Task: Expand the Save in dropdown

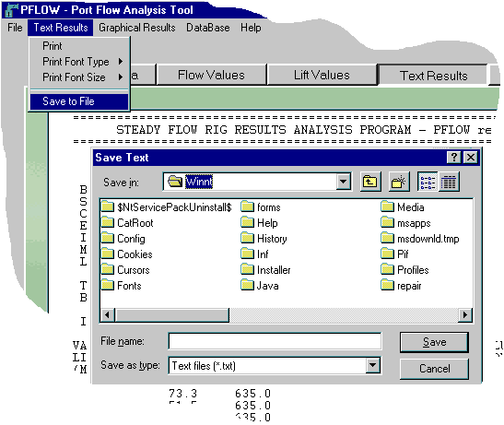Action: tap(344, 182)
